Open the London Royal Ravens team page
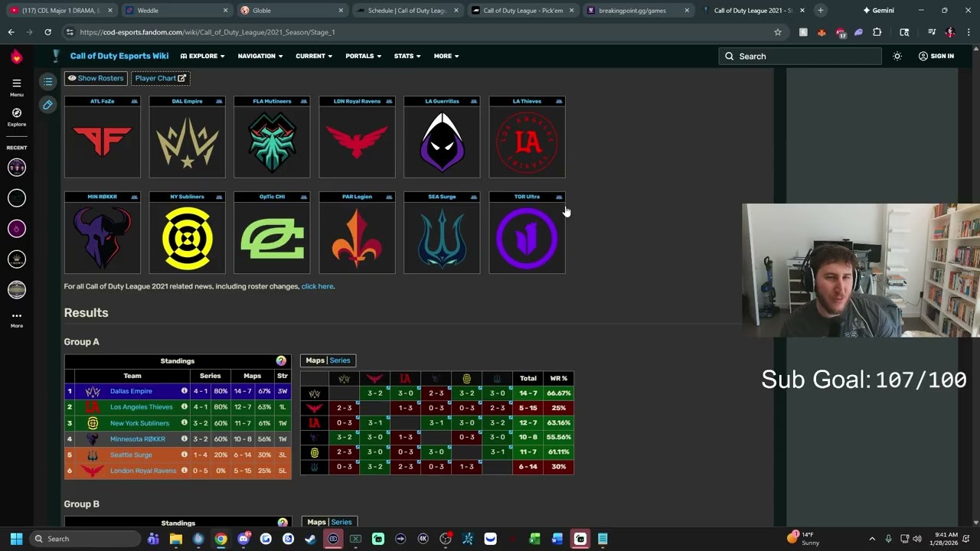Viewport: 980px width, 551px height. point(143,471)
